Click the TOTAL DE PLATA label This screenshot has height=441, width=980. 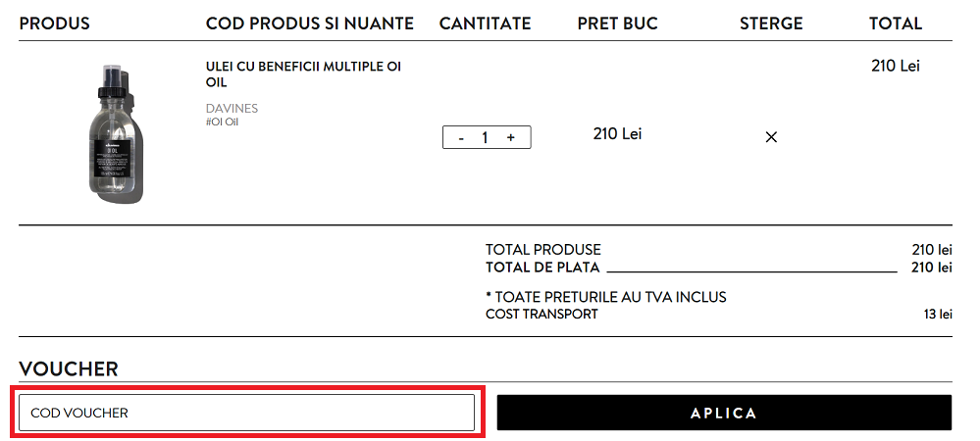click(542, 267)
